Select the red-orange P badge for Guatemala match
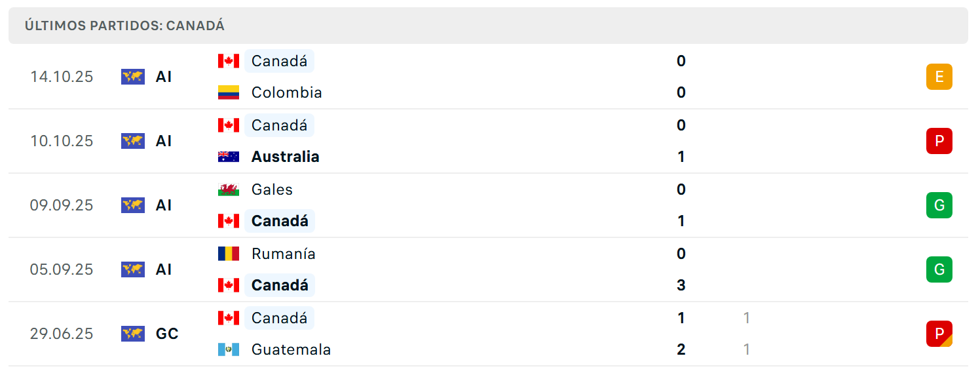This screenshot has width=980, height=377. (939, 334)
